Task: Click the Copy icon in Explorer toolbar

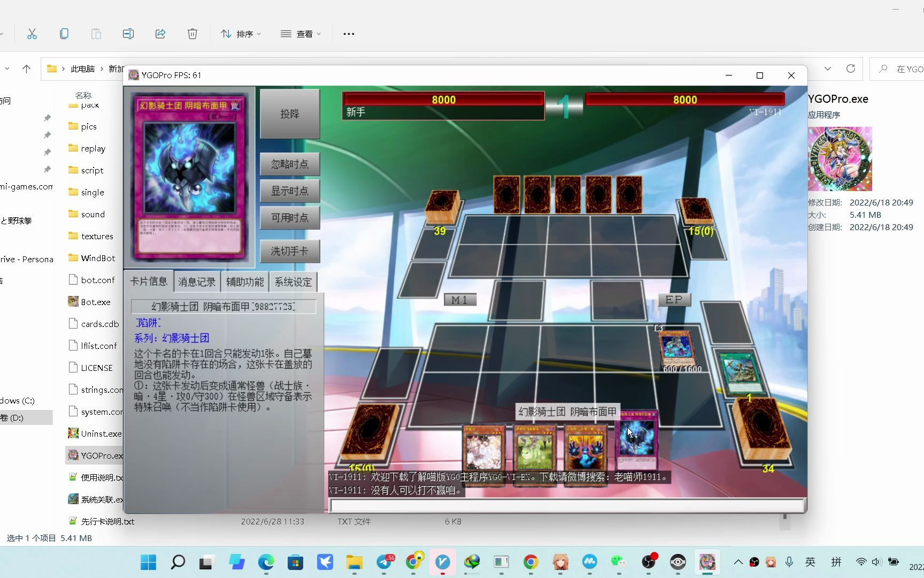Action: pyautogui.click(x=64, y=34)
